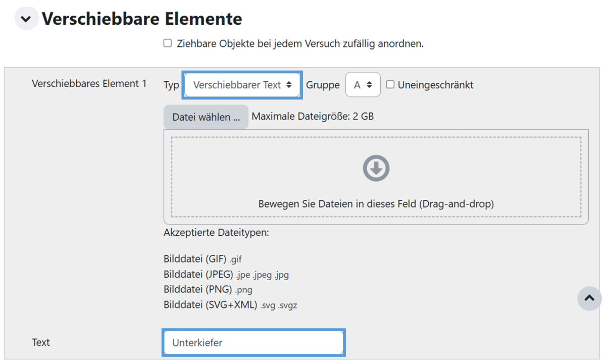Click the 'Gruppe' label
Screen dimensions: 606x364
click(323, 85)
